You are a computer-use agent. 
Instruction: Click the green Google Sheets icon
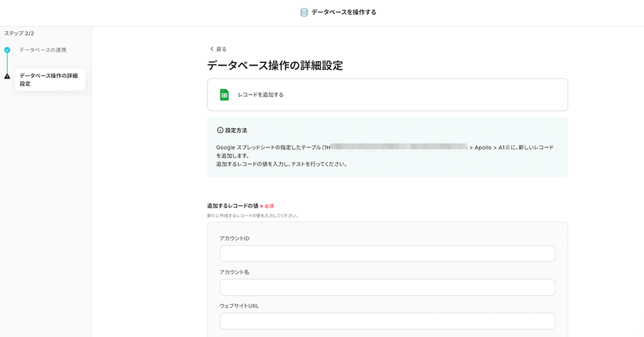click(x=224, y=95)
